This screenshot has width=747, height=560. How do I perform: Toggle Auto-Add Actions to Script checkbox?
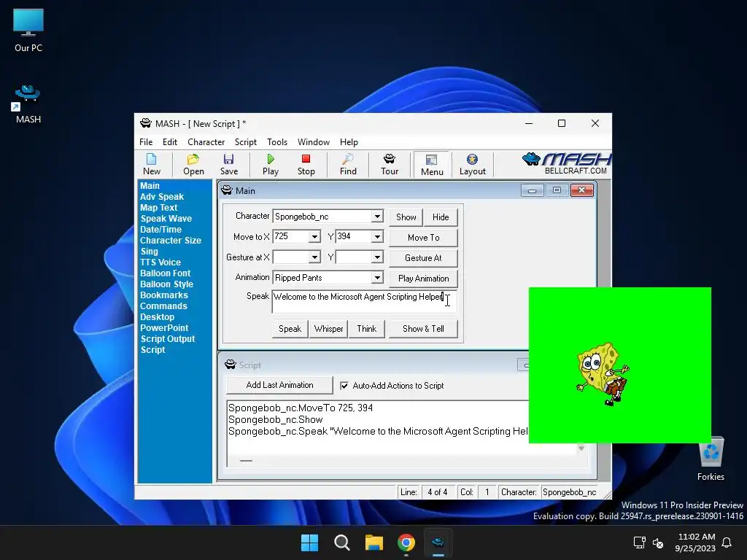click(x=344, y=386)
